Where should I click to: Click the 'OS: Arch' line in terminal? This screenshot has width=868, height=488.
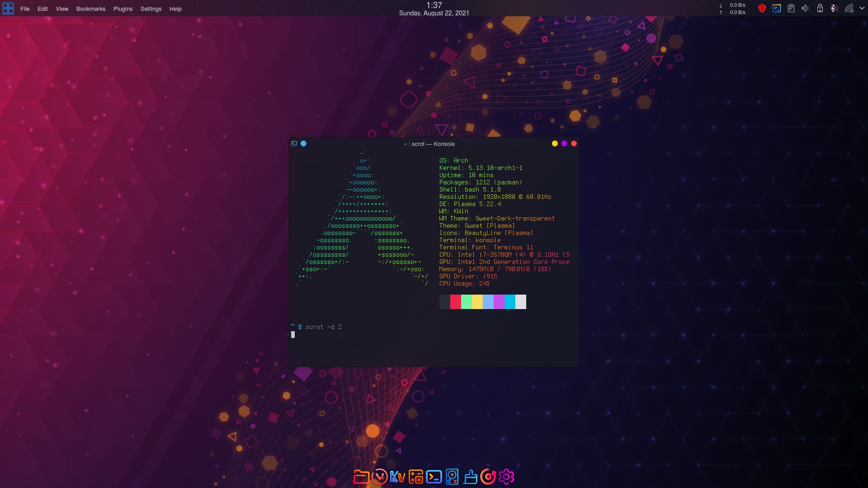pos(454,160)
